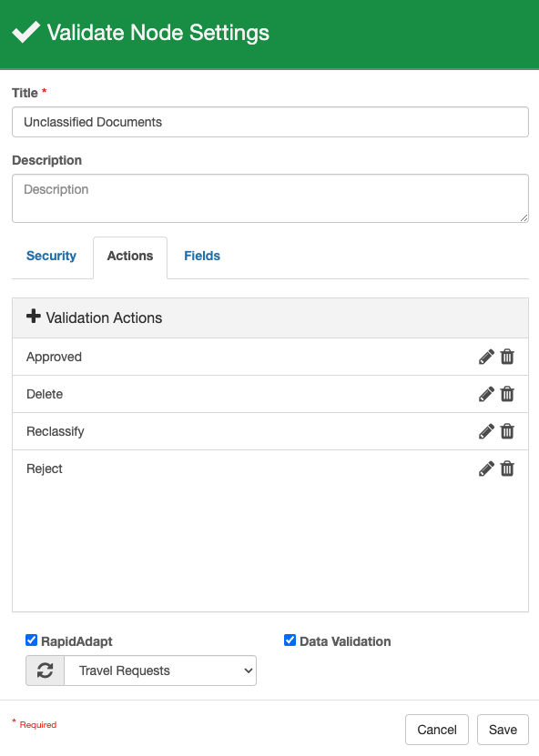
Task: Delete the Approved action using trash icon
Action: click(x=507, y=357)
